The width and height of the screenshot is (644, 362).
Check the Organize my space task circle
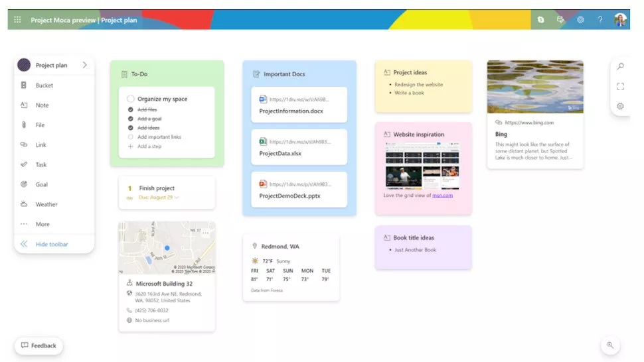pyautogui.click(x=131, y=99)
